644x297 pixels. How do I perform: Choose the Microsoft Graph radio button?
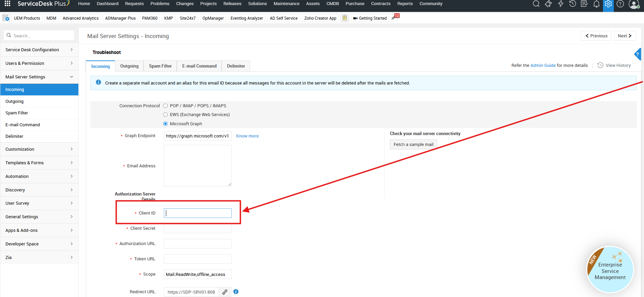click(x=166, y=124)
